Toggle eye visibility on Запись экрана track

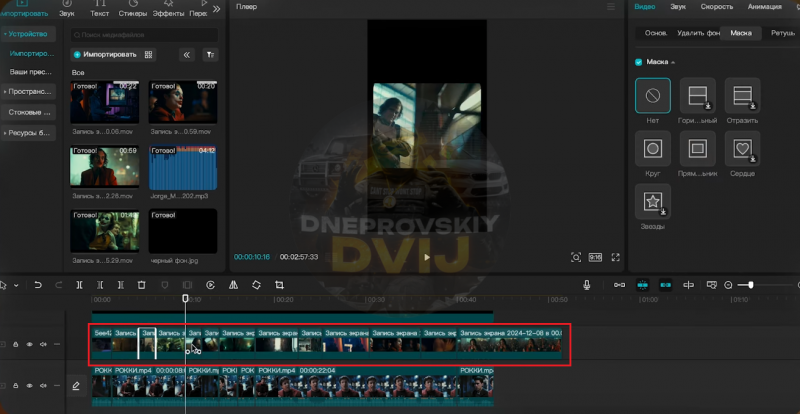point(30,345)
